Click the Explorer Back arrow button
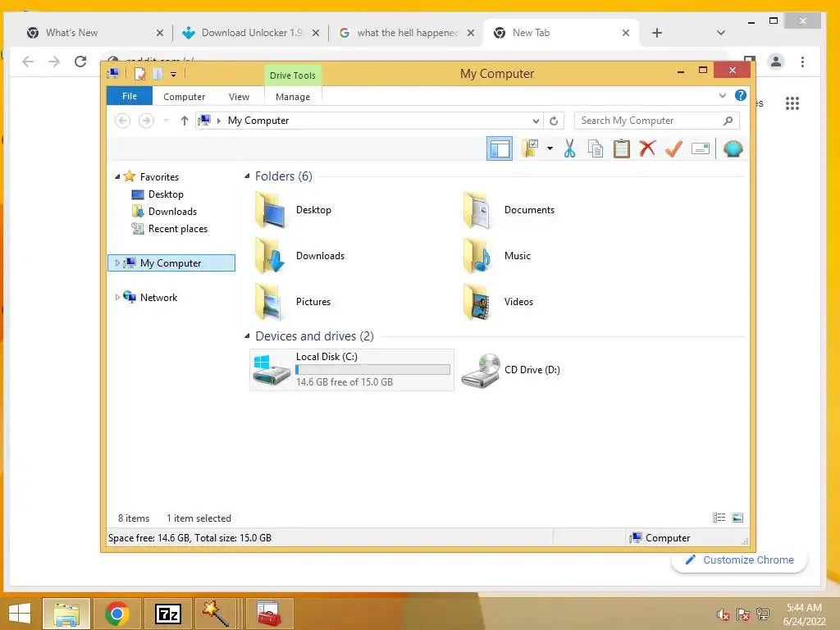Image resolution: width=840 pixels, height=630 pixels. coord(123,121)
